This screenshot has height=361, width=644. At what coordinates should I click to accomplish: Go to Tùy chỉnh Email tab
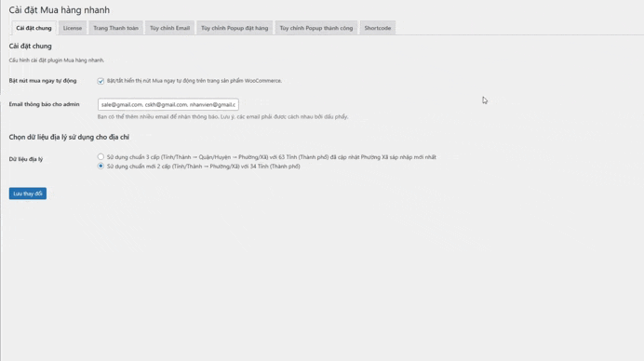click(x=169, y=28)
